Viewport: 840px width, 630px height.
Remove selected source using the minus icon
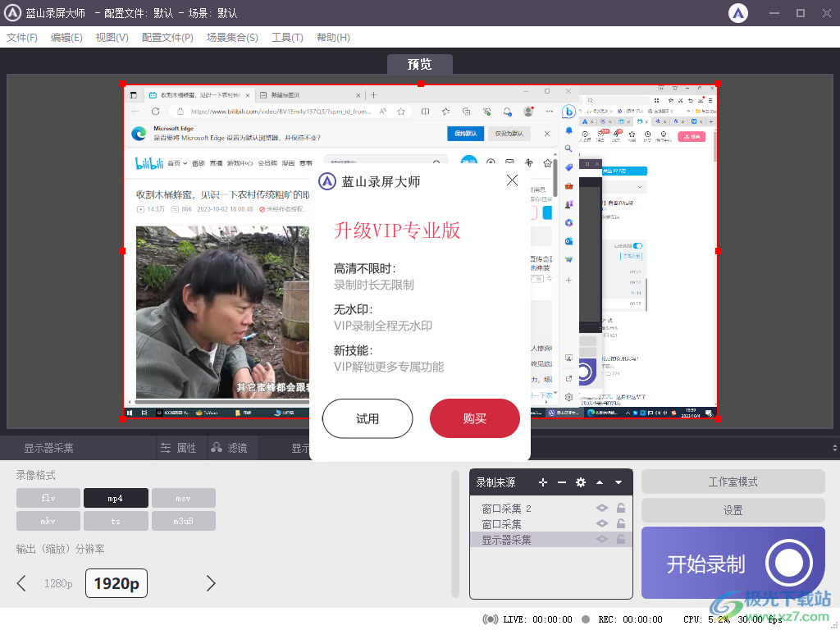pos(562,482)
